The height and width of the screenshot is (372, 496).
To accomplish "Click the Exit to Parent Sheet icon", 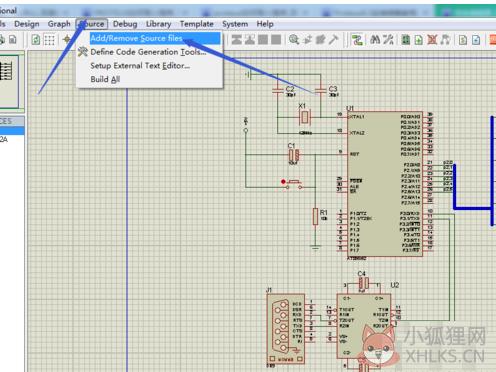I will tap(445, 40).
